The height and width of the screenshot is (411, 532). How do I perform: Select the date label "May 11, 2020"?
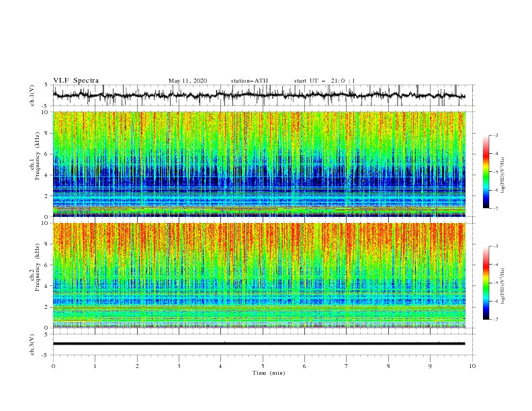(187, 81)
